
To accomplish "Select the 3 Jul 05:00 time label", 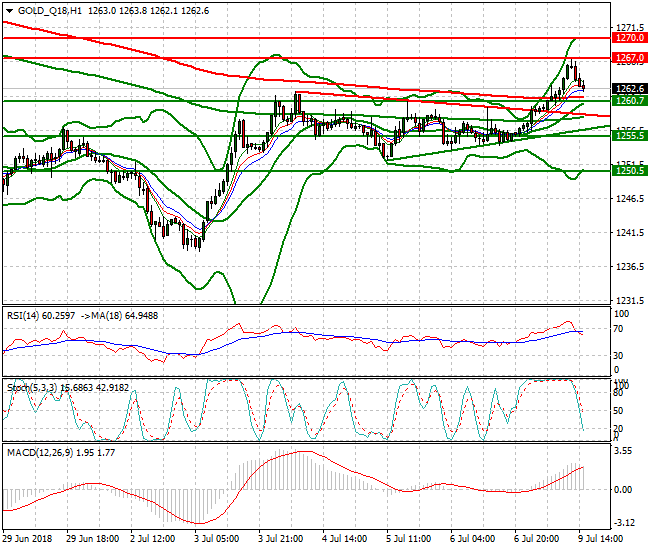I will (x=217, y=539).
